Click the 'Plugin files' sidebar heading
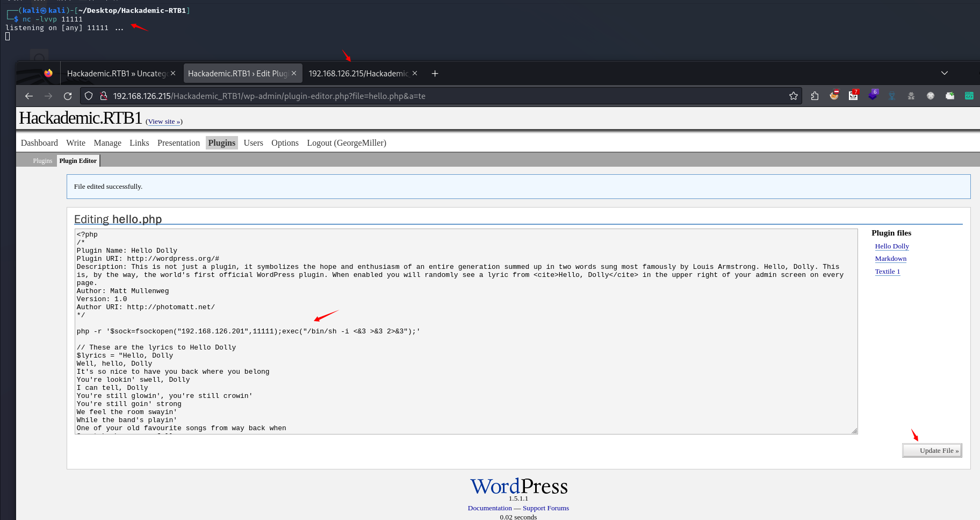Screen dimensions: 980x520 891,233
